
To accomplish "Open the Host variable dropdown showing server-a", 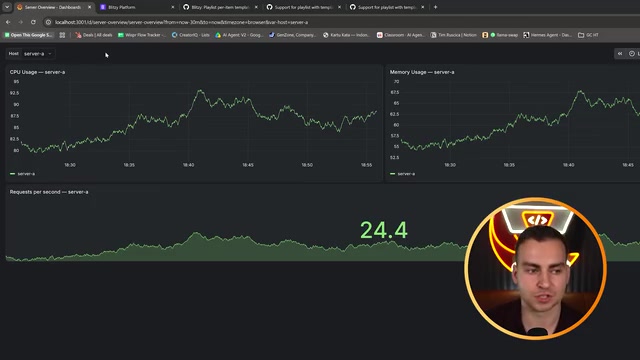I will [x=38, y=53].
